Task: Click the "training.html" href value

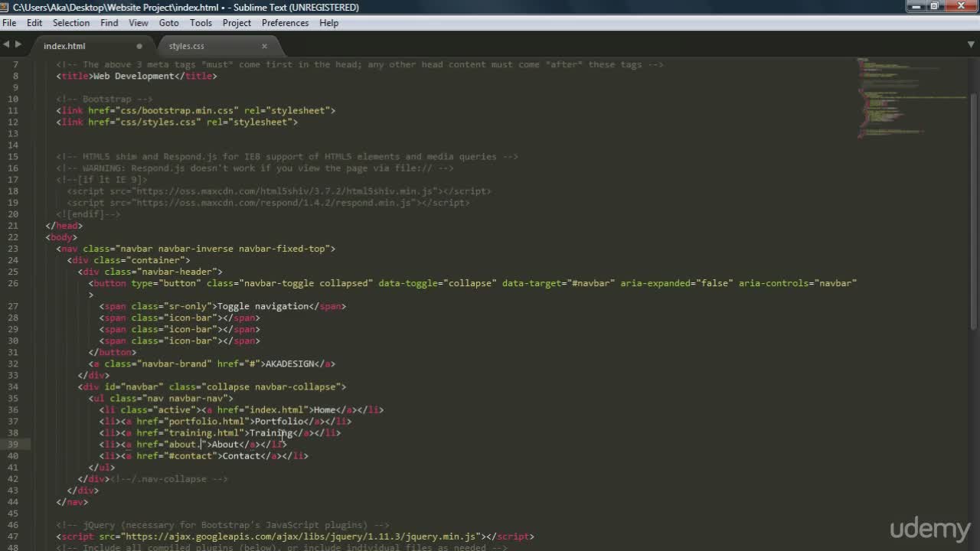Action: pyautogui.click(x=204, y=432)
